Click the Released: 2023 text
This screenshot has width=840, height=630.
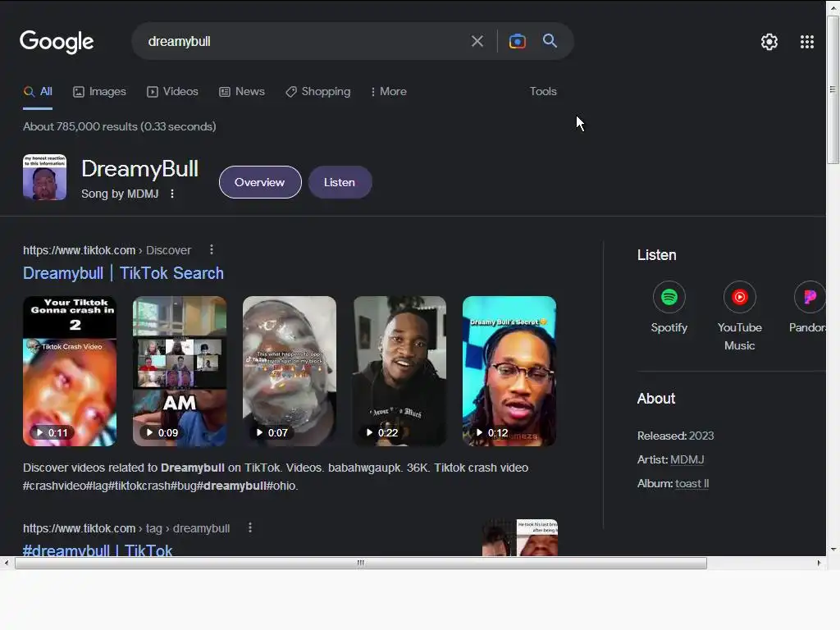676,436
